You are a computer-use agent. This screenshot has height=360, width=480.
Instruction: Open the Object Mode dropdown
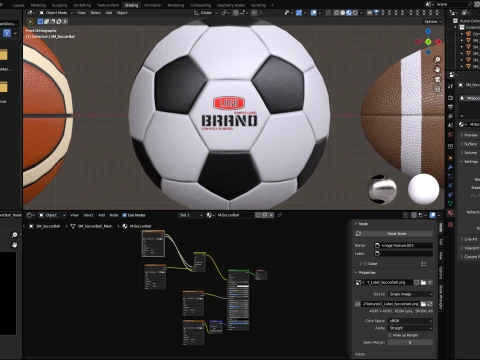[55, 13]
